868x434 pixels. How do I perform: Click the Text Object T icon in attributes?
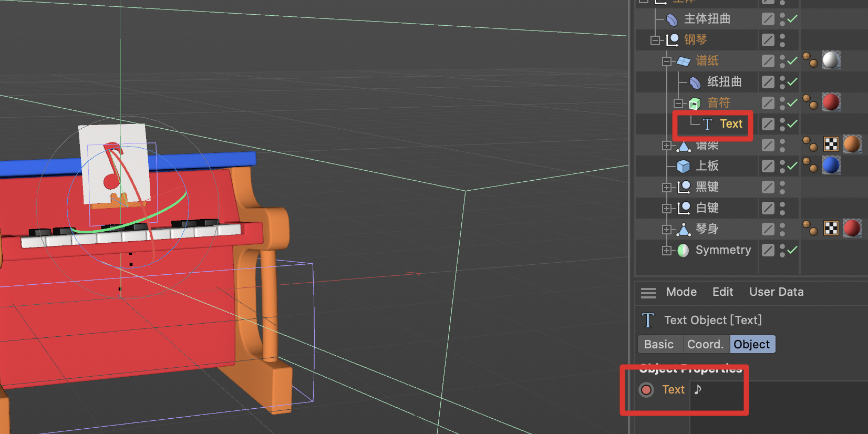tap(648, 321)
